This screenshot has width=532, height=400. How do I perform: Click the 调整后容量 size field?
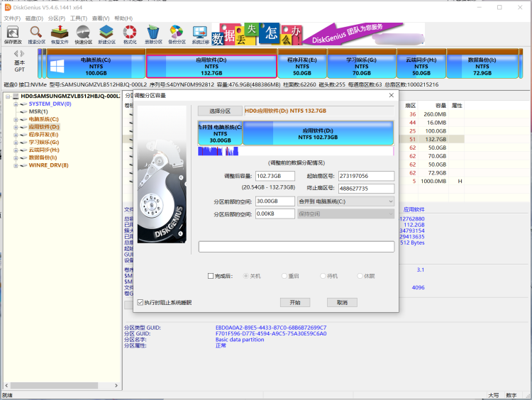point(275,176)
